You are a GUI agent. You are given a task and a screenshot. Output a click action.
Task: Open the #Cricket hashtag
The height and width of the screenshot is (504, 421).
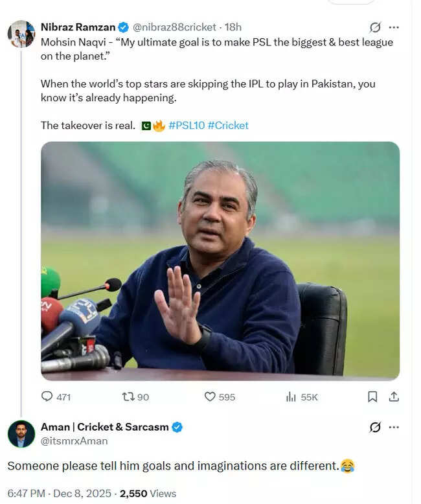tap(228, 125)
